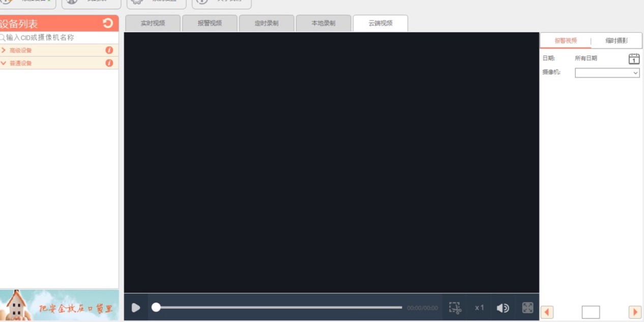Viewport: 644px width, 322px height.
Task: Click the 00:00/00:00 time display
Action: tap(422, 308)
